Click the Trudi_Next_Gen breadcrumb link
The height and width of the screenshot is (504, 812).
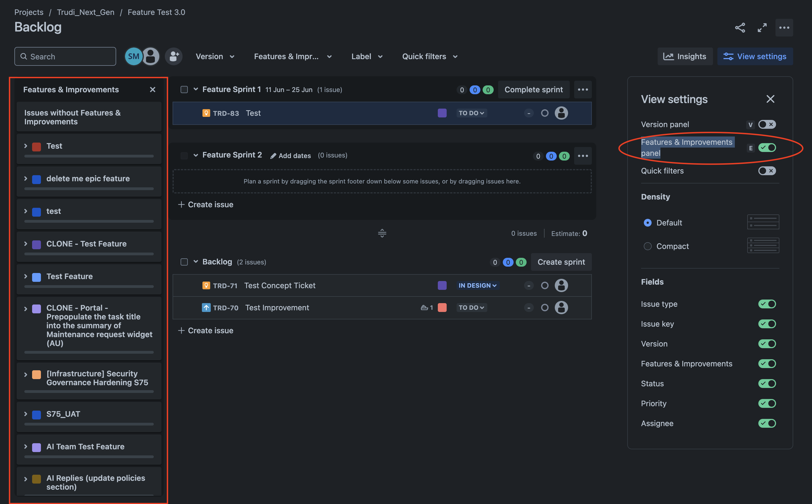[85, 12]
